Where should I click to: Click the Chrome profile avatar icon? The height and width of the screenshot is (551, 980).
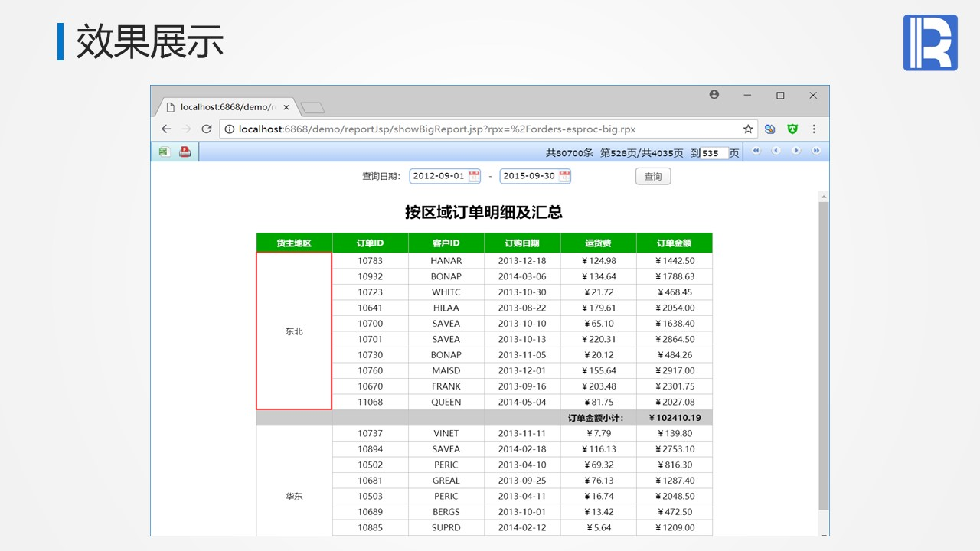coord(714,95)
